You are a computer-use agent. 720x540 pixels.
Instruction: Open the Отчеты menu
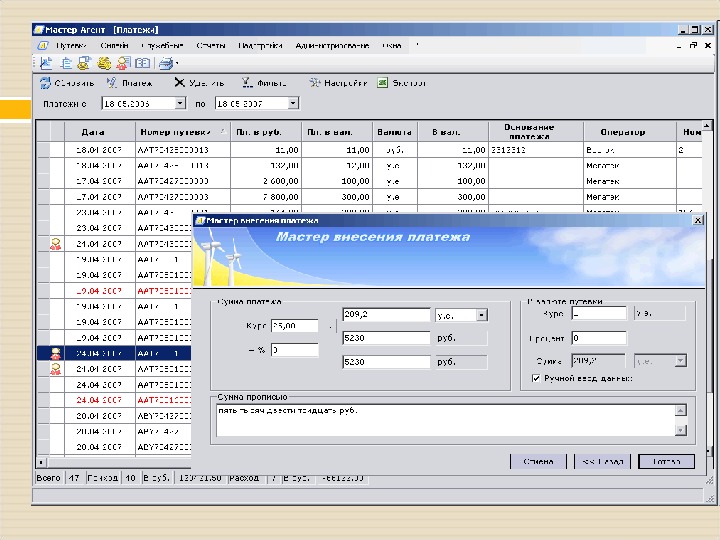pyautogui.click(x=211, y=45)
